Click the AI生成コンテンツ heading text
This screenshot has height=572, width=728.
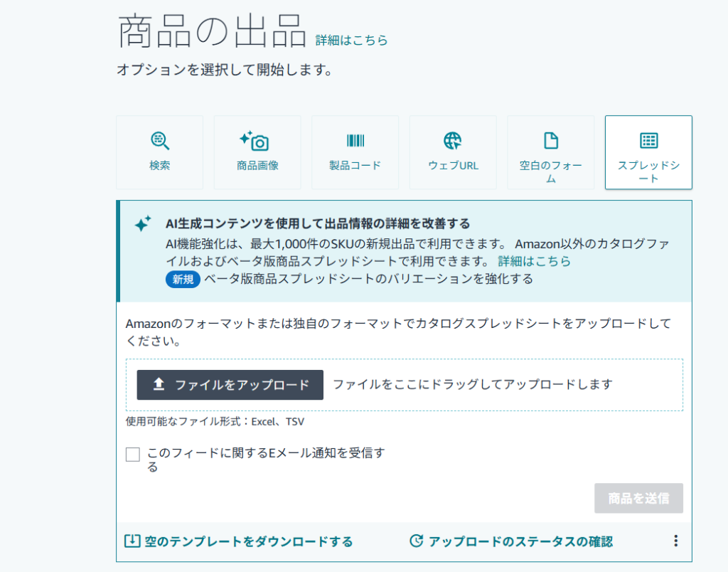click(x=318, y=223)
